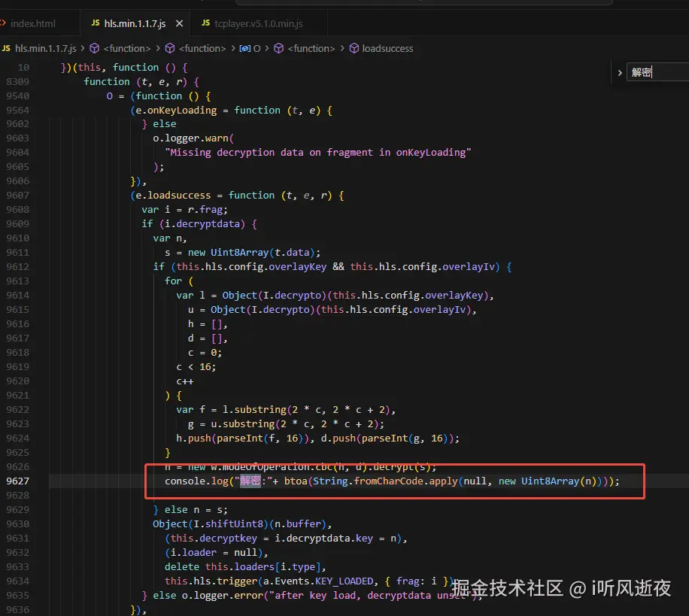Viewport: 689px width, 616px height.
Task: Click the JS icon on hls.min tab
Action: click(96, 23)
